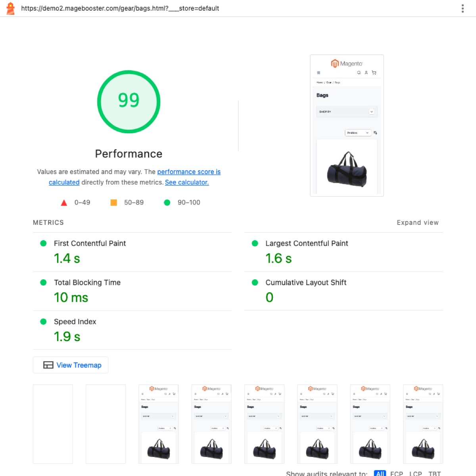The height and width of the screenshot is (476, 476).
Task: Click the "50–89" legend range text
Action: pos(134,203)
